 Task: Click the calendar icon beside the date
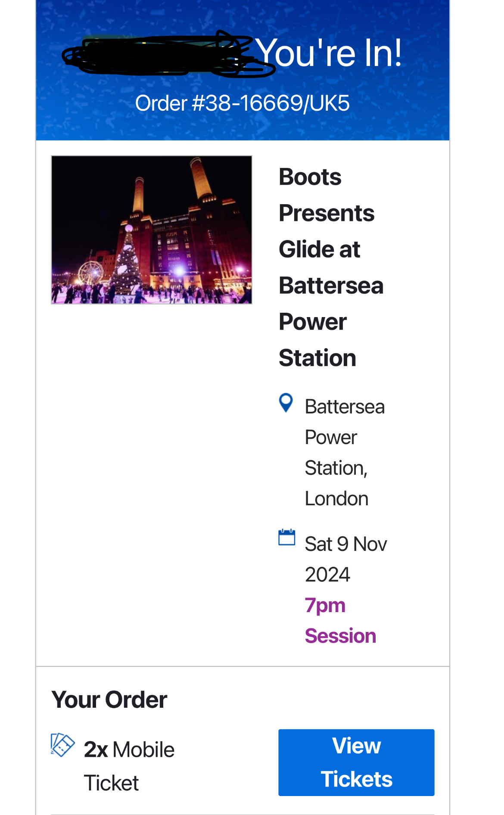coord(286,537)
